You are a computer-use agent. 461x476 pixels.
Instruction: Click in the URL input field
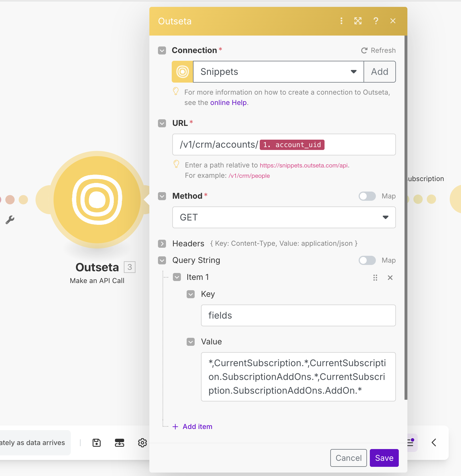click(284, 145)
